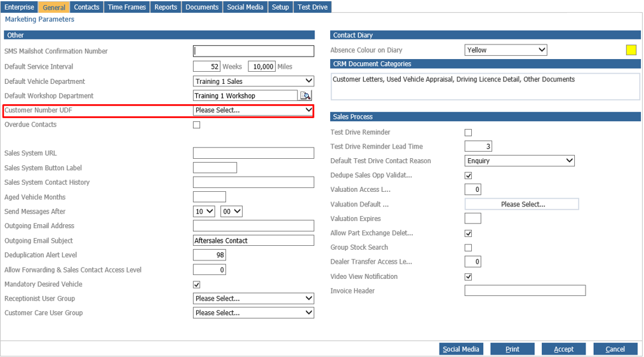
Task: Open the Default Workshop Department lookup icon
Action: pyautogui.click(x=305, y=96)
